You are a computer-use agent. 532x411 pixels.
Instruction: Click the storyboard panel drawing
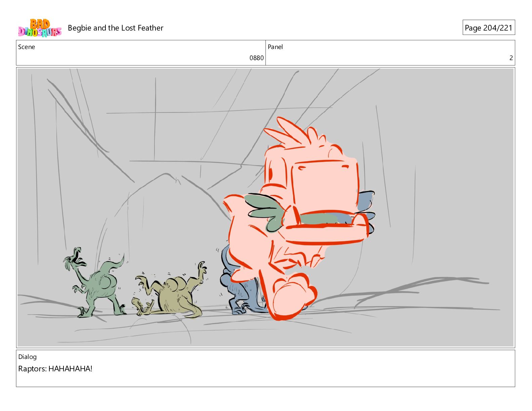(x=265, y=208)
